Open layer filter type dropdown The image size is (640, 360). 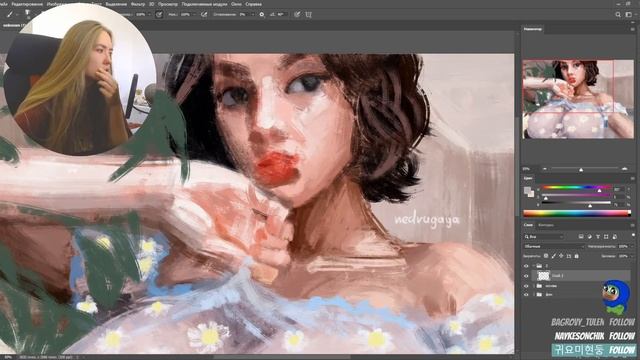coord(544,237)
